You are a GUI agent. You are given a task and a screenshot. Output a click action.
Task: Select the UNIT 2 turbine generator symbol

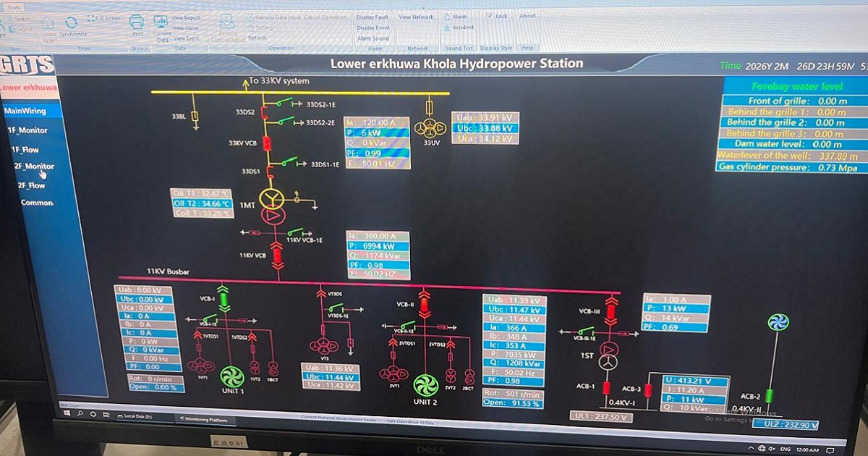pos(426,384)
